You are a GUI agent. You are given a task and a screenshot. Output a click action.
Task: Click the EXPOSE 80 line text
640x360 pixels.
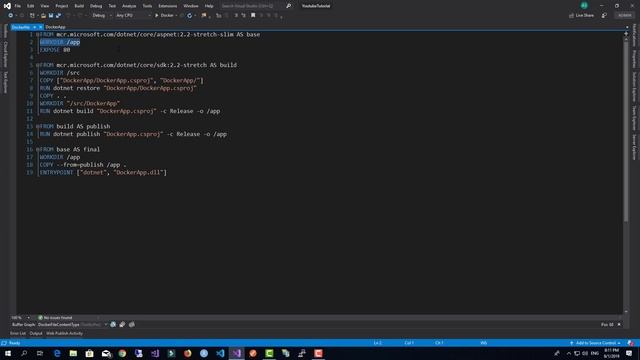click(55, 50)
